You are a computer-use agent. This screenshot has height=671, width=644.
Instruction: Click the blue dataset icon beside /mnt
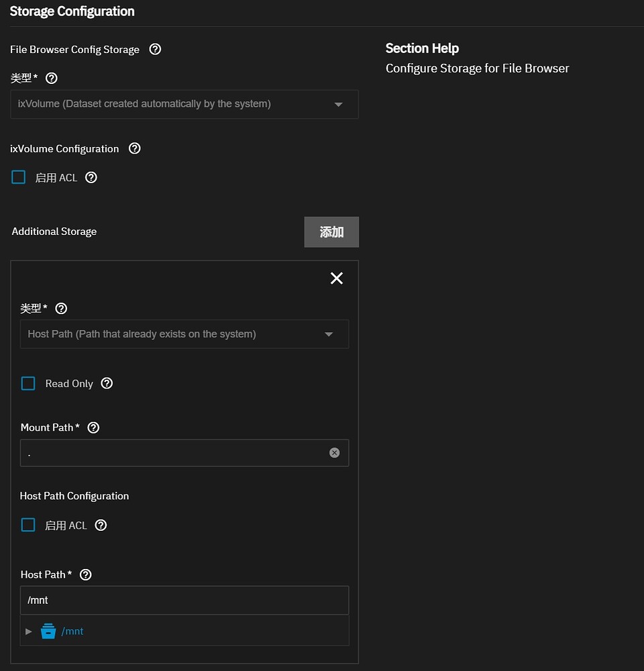coord(48,631)
